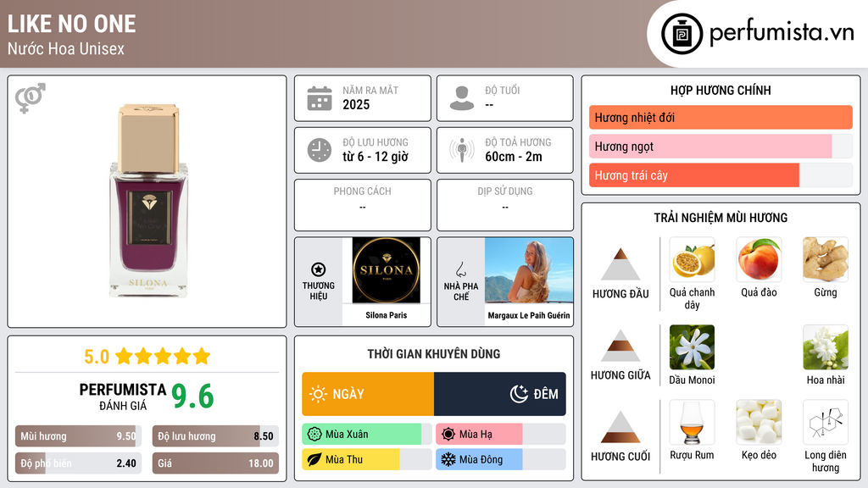Click the calendar icon beside Năm ra mắt
Screen dimensions: 868x488
[320, 98]
